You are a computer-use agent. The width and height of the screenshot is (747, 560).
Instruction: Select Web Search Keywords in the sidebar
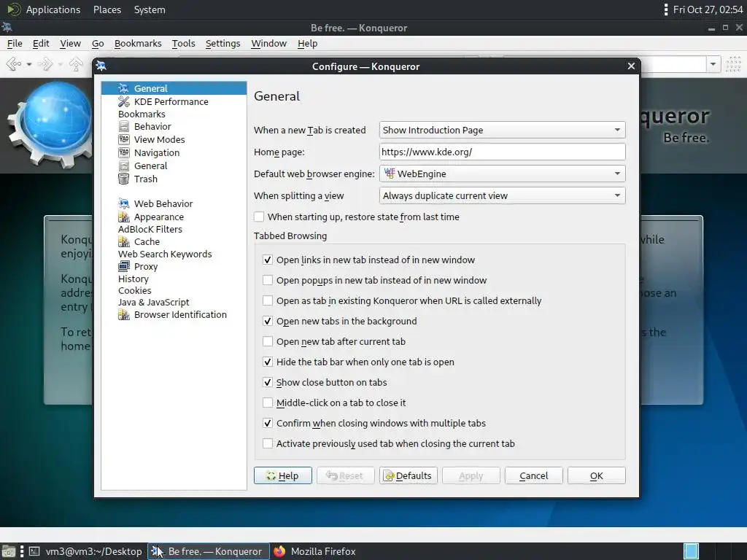(x=165, y=254)
